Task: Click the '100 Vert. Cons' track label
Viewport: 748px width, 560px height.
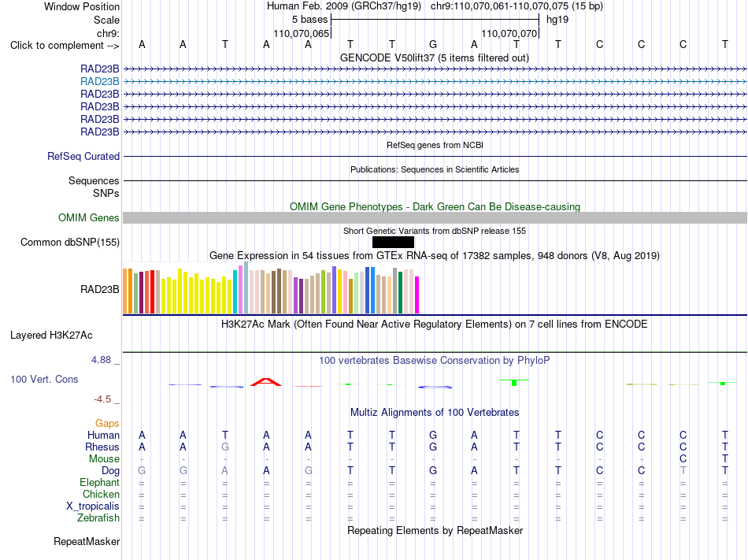Action: click(x=44, y=379)
